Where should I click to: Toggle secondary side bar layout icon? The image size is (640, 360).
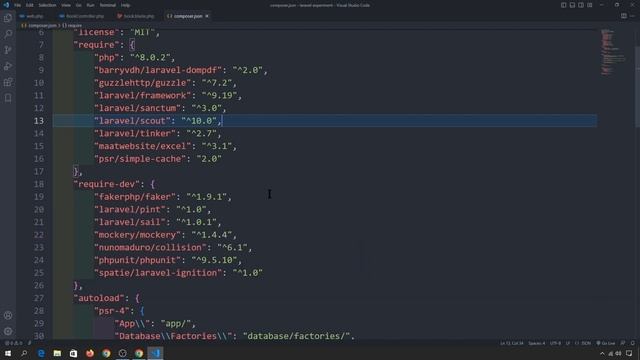[x=581, y=5]
